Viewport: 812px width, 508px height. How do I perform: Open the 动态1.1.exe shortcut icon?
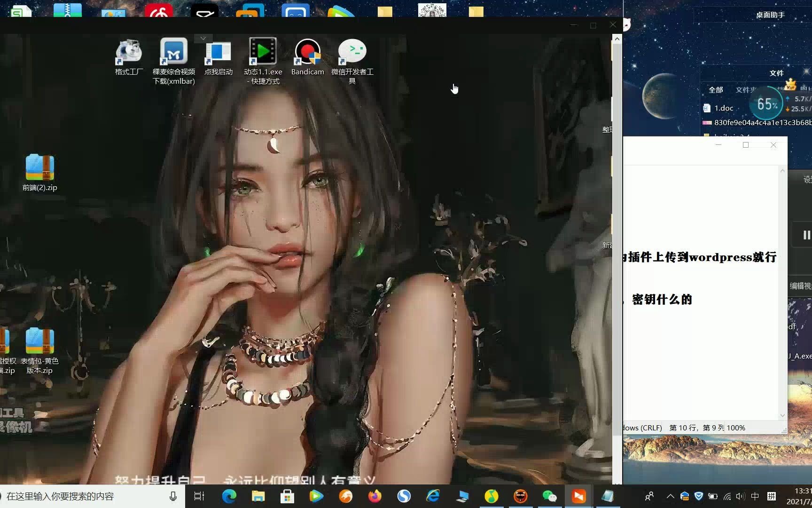tap(263, 62)
